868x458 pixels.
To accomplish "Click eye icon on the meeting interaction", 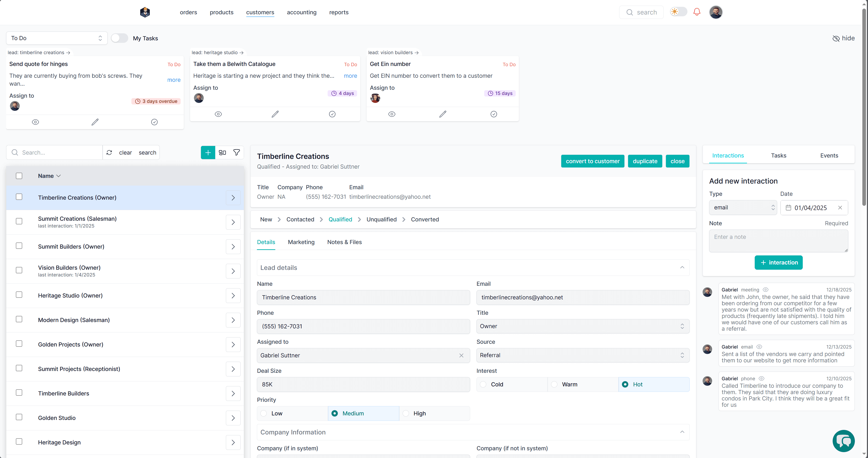I will 766,290.
